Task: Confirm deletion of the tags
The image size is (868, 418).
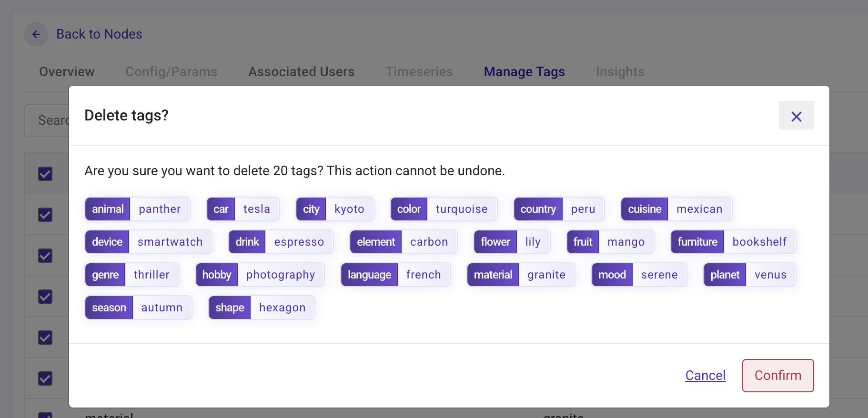Action: [777, 376]
